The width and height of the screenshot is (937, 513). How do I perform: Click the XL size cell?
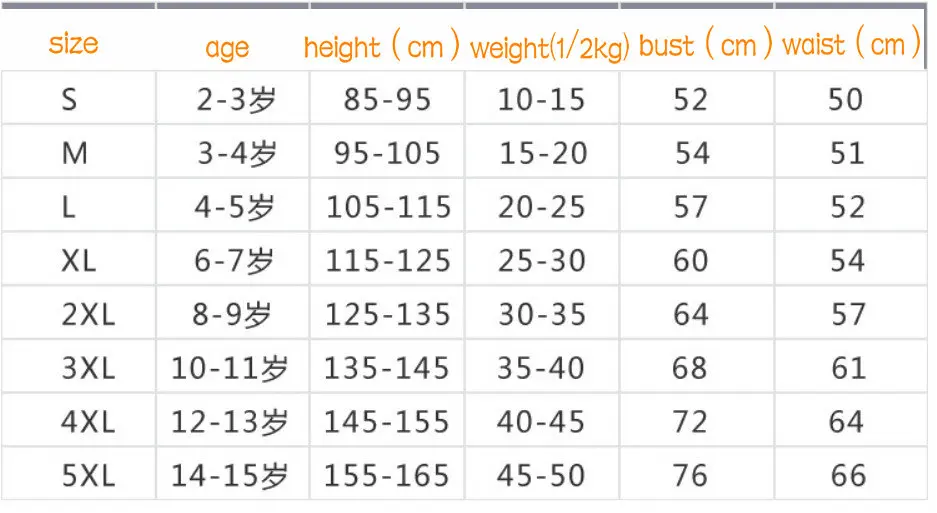(78, 261)
